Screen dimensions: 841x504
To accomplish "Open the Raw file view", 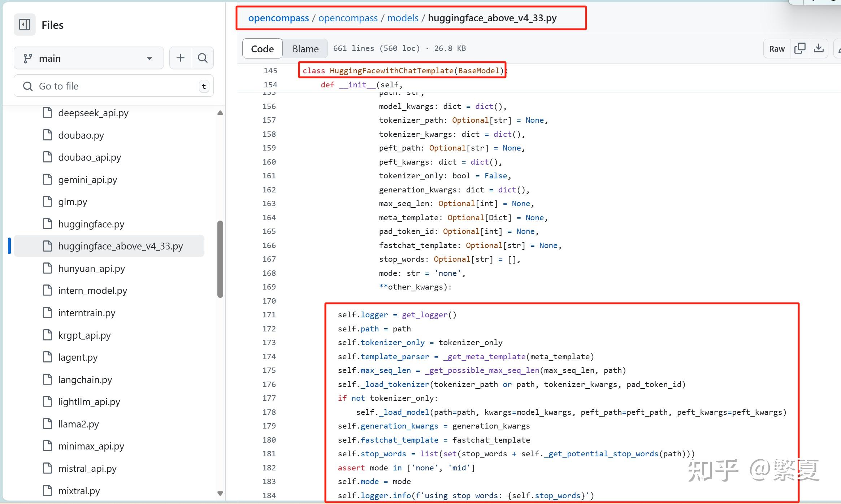I will [x=777, y=49].
